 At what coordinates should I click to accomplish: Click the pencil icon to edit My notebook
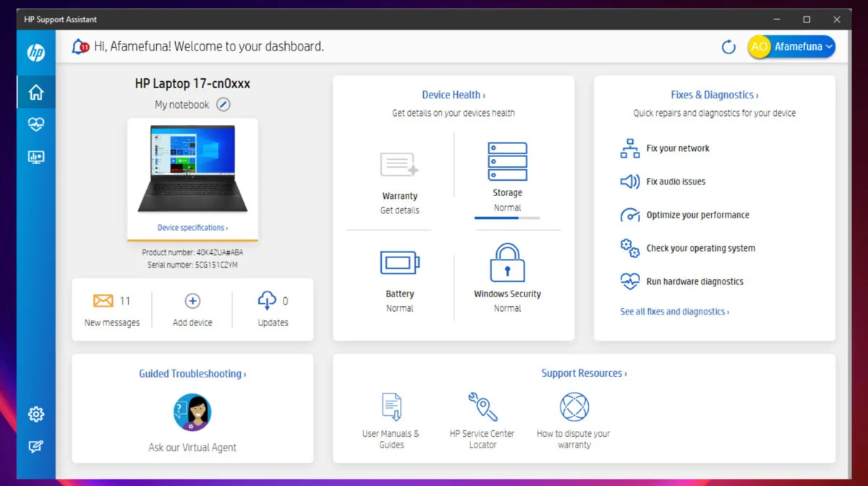[x=224, y=105]
